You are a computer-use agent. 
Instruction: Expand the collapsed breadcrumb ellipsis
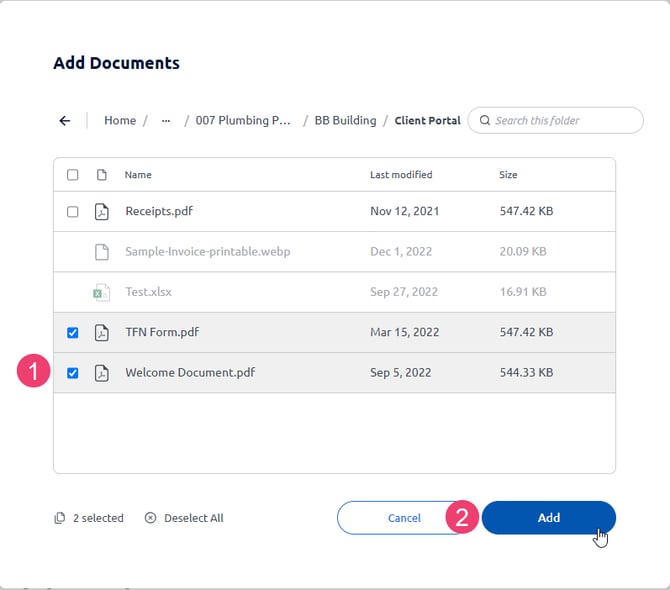tap(166, 121)
